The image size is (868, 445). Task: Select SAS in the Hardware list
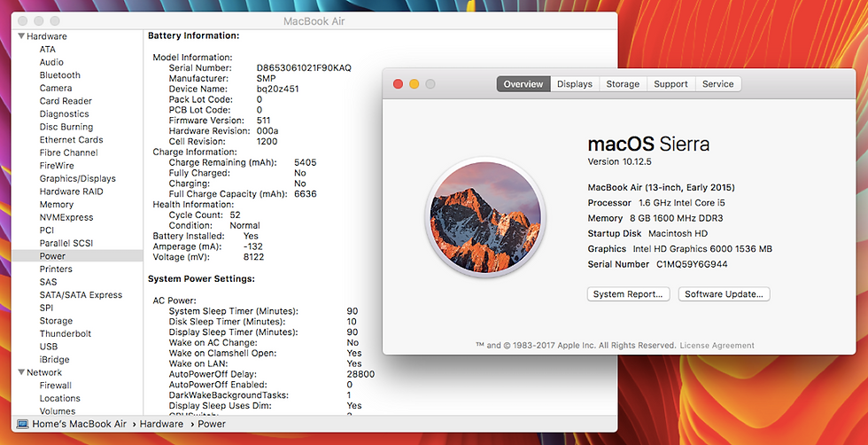click(x=48, y=282)
